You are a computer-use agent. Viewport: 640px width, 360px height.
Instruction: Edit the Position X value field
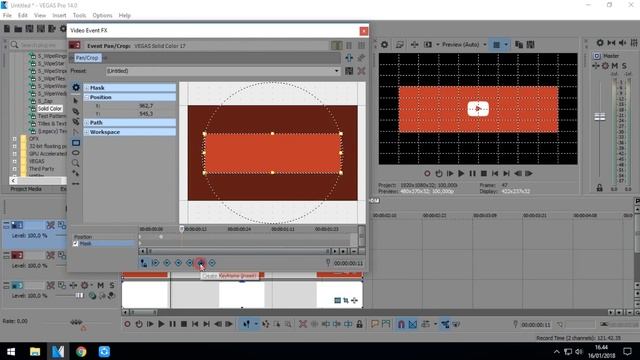point(146,106)
